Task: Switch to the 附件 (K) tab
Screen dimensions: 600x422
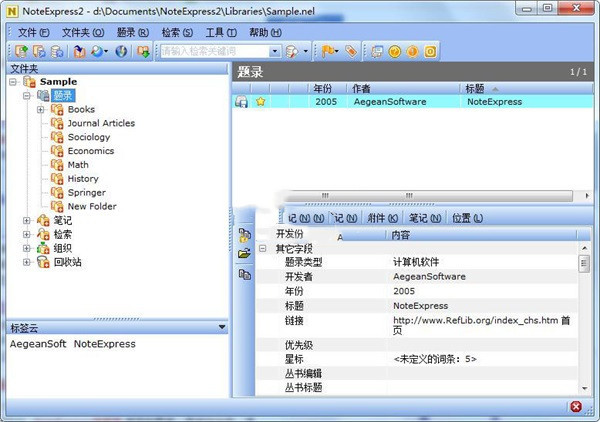Action: (x=383, y=218)
